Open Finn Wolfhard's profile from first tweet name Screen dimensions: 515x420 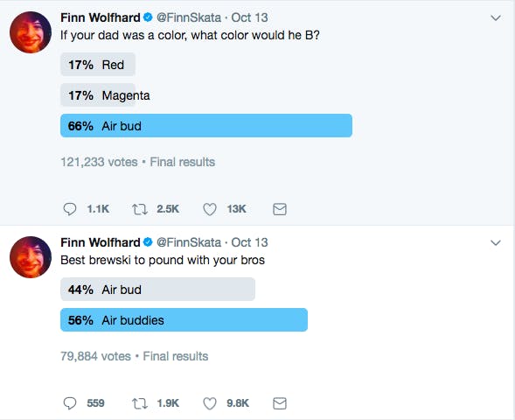(x=101, y=17)
